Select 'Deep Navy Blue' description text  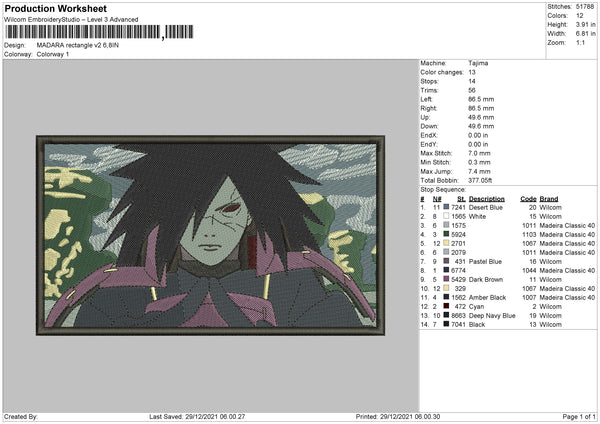tap(492, 315)
